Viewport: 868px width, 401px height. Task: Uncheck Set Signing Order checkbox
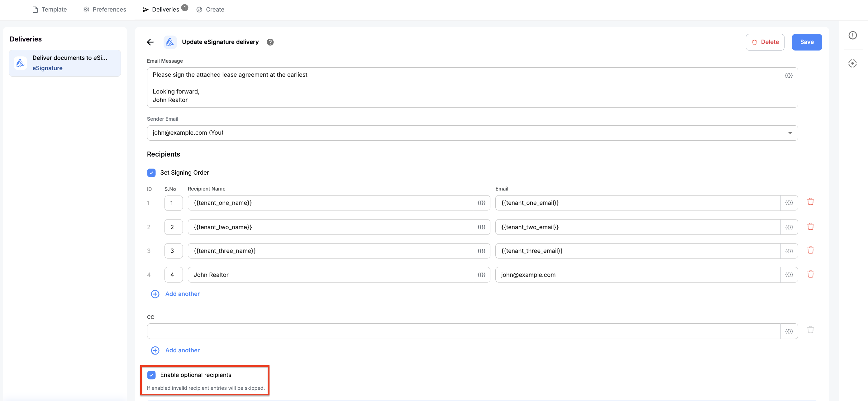point(151,173)
